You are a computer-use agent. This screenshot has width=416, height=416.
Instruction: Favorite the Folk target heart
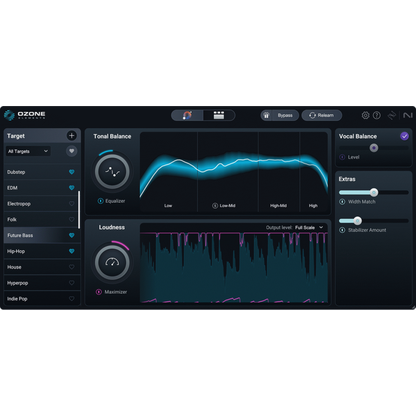[x=71, y=219]
